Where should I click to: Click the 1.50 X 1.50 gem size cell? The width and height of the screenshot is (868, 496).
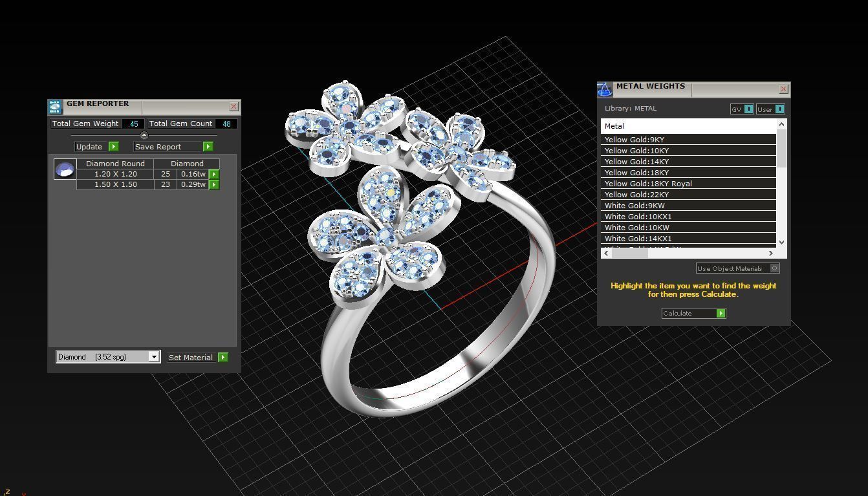[x=115, y=185]
